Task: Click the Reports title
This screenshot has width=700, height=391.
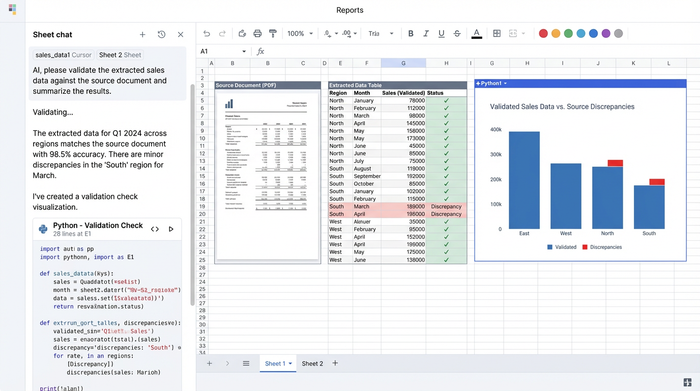Action: pos(350,10)
